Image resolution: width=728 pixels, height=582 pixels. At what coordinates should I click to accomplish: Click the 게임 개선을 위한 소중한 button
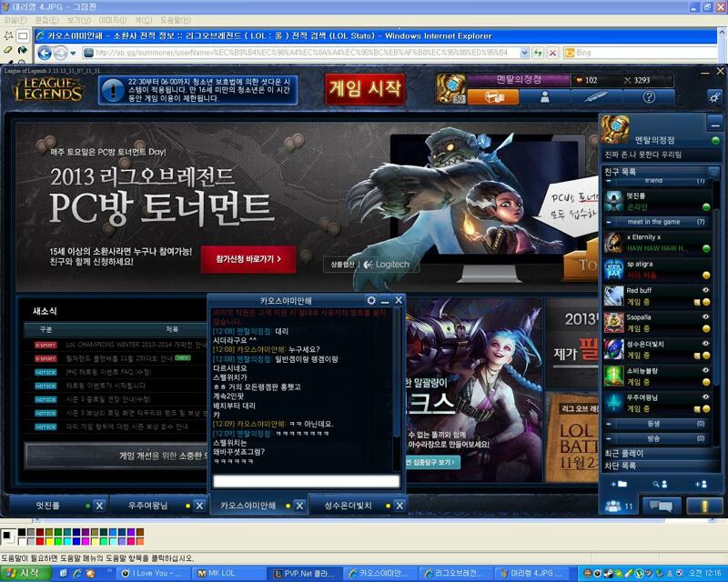(x=116, y=456)
